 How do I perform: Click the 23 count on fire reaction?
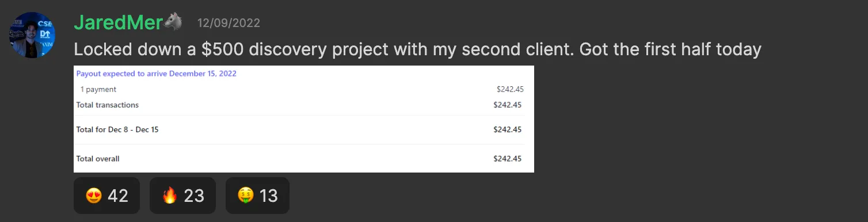pos(194,196)
